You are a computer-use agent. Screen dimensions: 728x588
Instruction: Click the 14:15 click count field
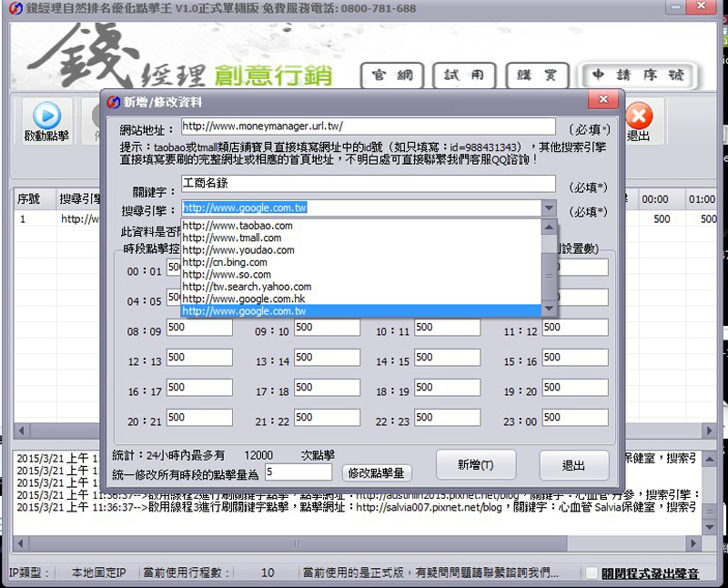[448, 358]
